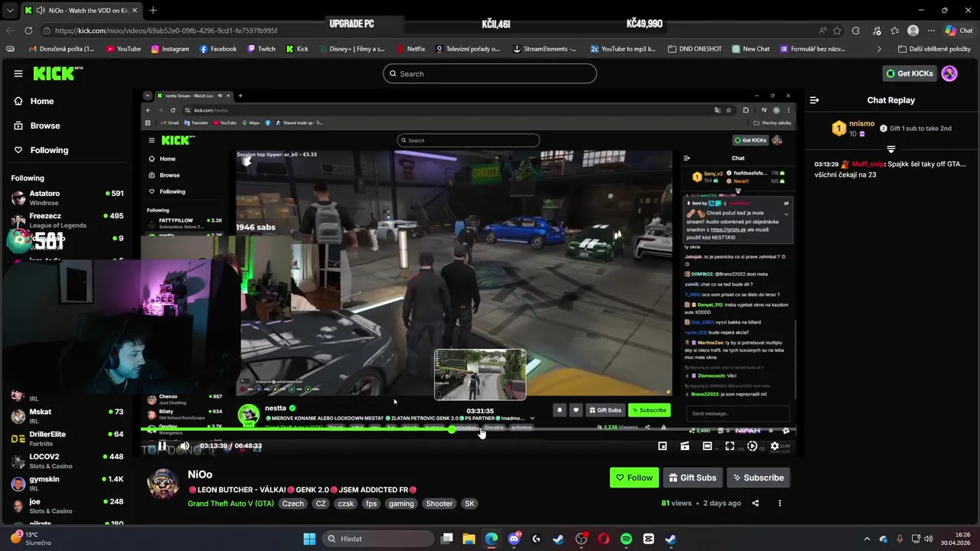Click the playback position knob on timeline
Image resolution: width=980 pixels, height=551 pixels.
tap(452, 430)
